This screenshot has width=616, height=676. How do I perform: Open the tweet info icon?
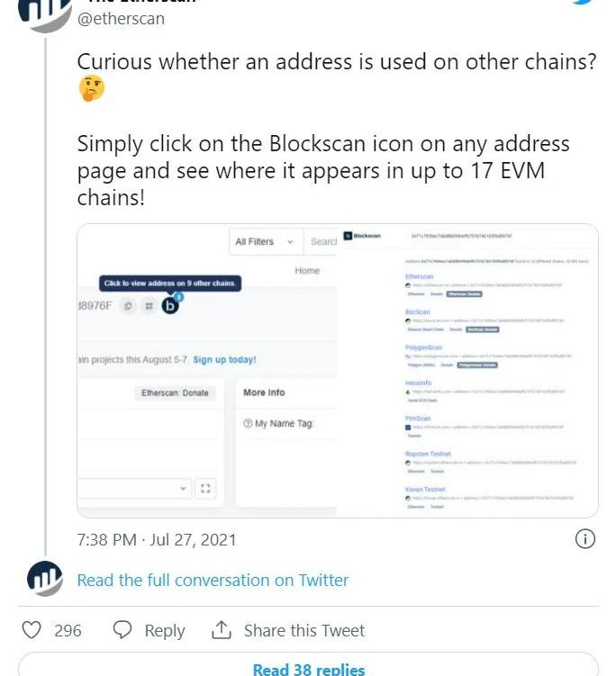(584, 539)
